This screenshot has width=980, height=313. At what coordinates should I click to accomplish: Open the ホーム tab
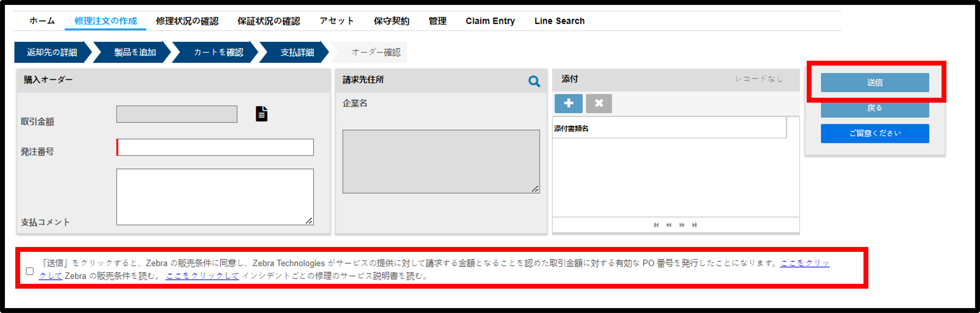coord(42,21)
